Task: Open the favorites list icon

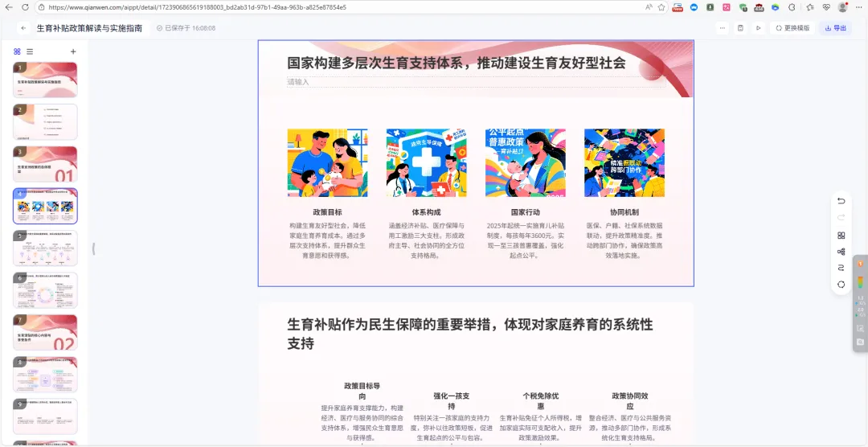Action: pyautogui.click(x=810, y=7)
